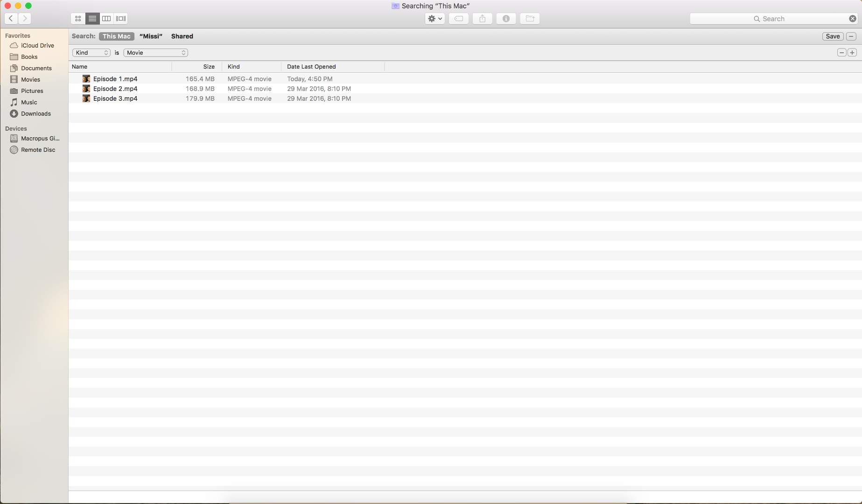Image resolution: width=862 pixels, height=504 pixels.
Task: Add a new search criteria row
Action: pos(852,53)
